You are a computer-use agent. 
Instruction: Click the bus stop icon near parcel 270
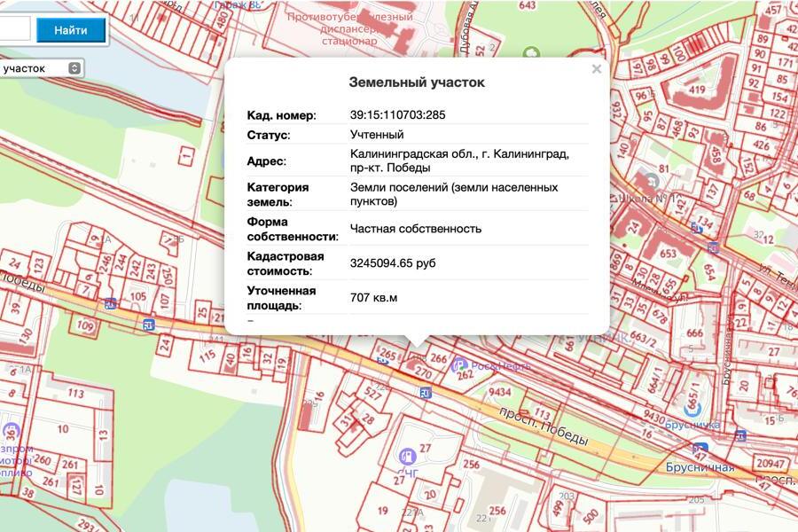[x=425, y=392]
